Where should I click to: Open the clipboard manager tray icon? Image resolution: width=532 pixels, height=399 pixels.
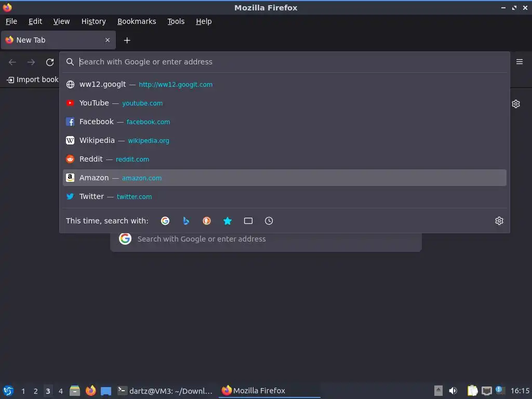click(472, 391)
